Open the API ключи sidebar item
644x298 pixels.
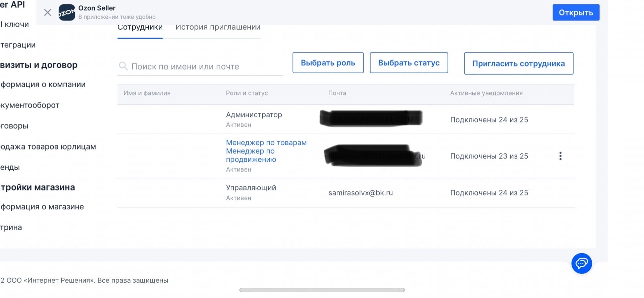click(14, 25)
